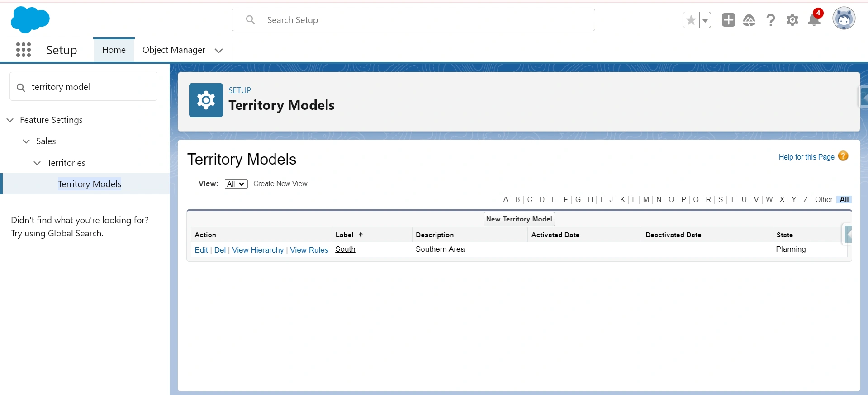Open the App Launcher grid icon
Screen dimensions: 868x395
[24, 50]
